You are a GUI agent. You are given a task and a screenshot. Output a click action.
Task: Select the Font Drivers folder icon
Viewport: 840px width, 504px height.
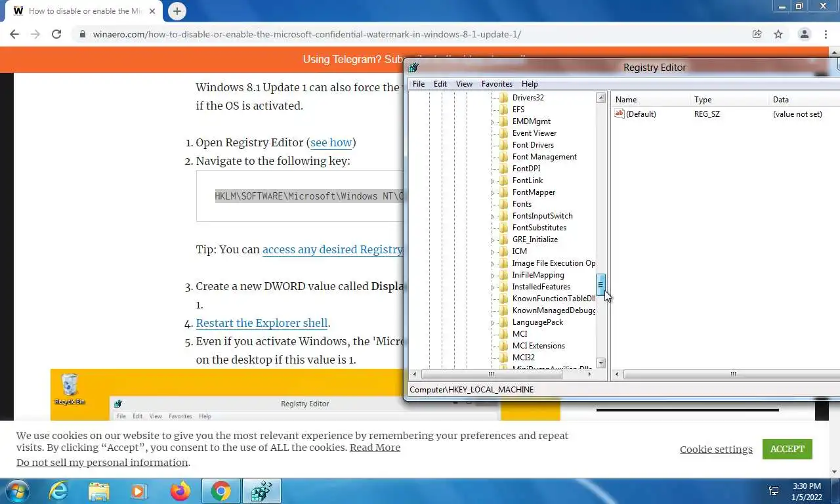(504, 145)
